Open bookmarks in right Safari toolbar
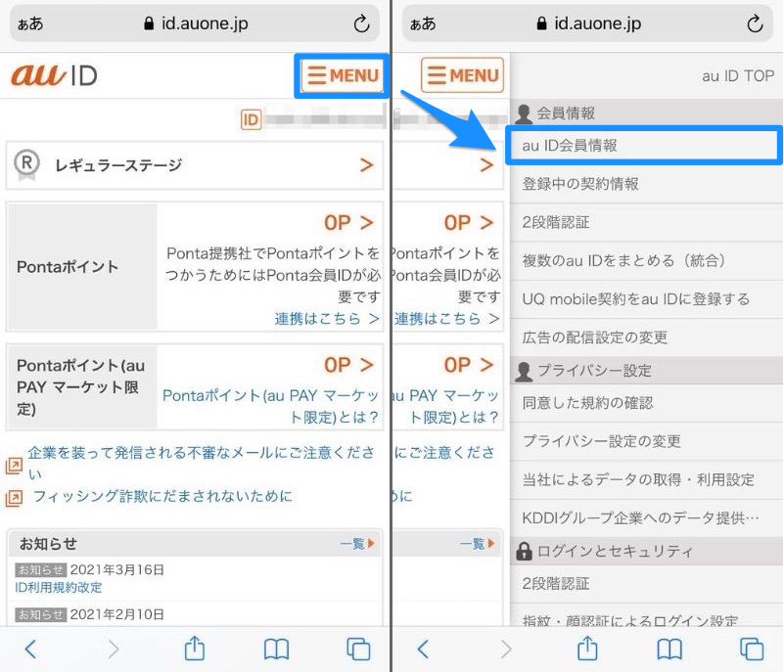This screenshot has height=672, width=784. tap(669, 650)
